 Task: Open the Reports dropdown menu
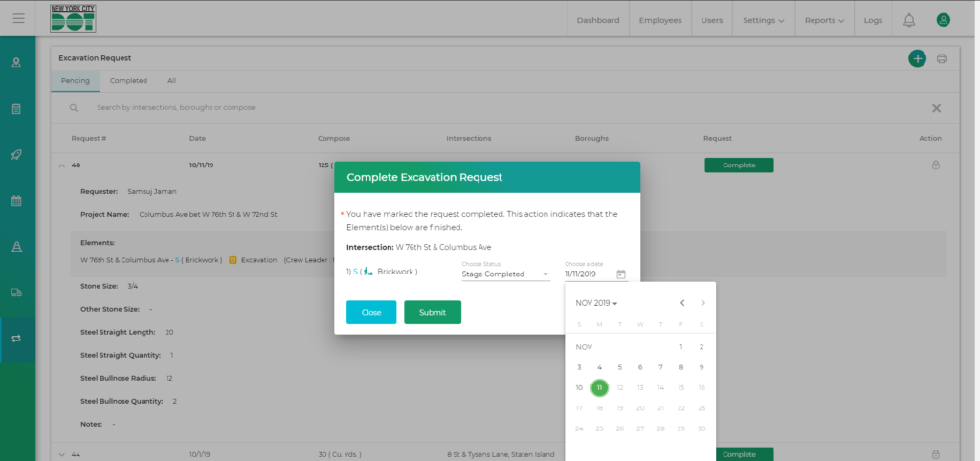click(x=824, y=20)
